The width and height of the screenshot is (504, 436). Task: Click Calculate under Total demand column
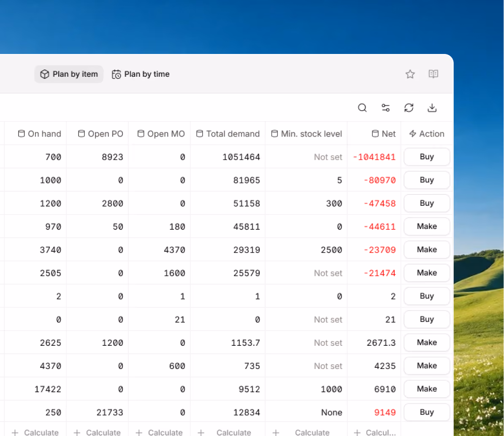[225, 433]
